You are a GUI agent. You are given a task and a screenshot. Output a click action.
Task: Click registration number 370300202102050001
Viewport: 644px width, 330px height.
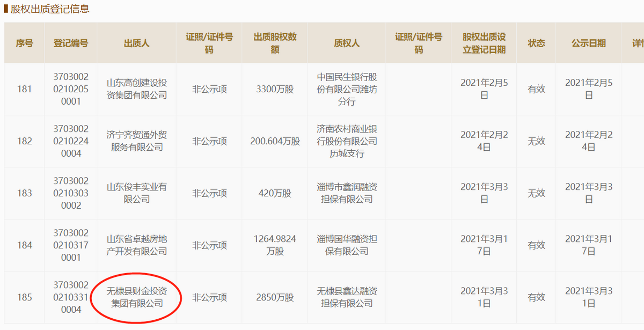tap(71, 89)
